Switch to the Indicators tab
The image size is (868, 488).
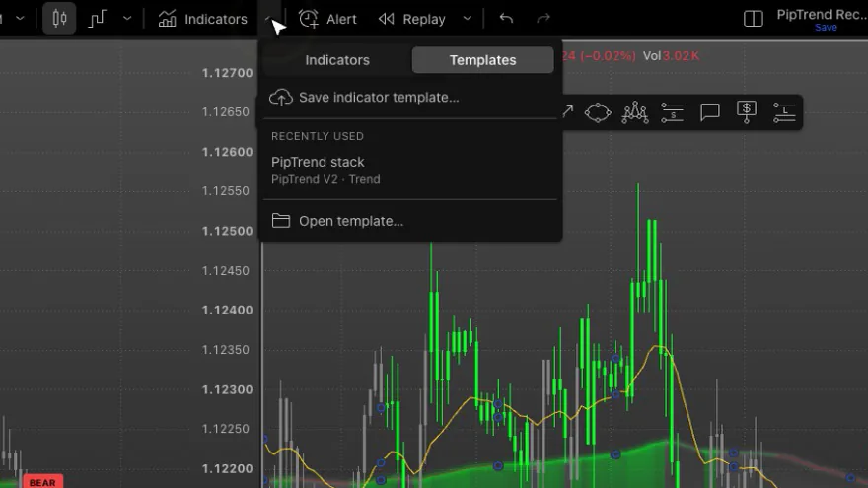pos(337,60)
